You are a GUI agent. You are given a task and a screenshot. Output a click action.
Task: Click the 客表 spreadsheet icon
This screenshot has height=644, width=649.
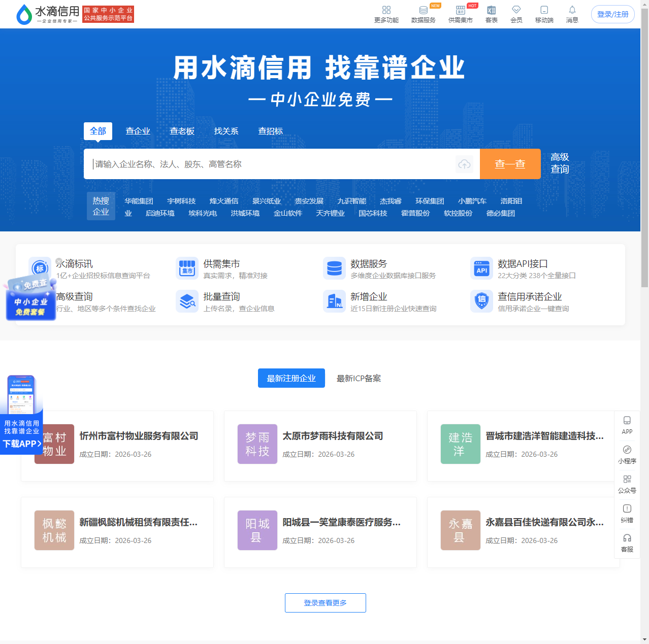click(x=491, y=14)
